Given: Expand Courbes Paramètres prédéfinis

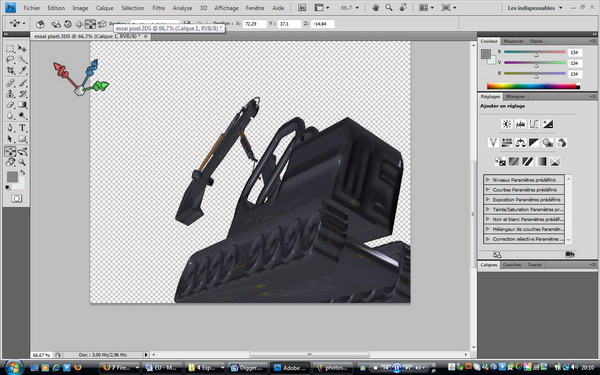Looking at the screenshot, I should click(x=524, y=190).
